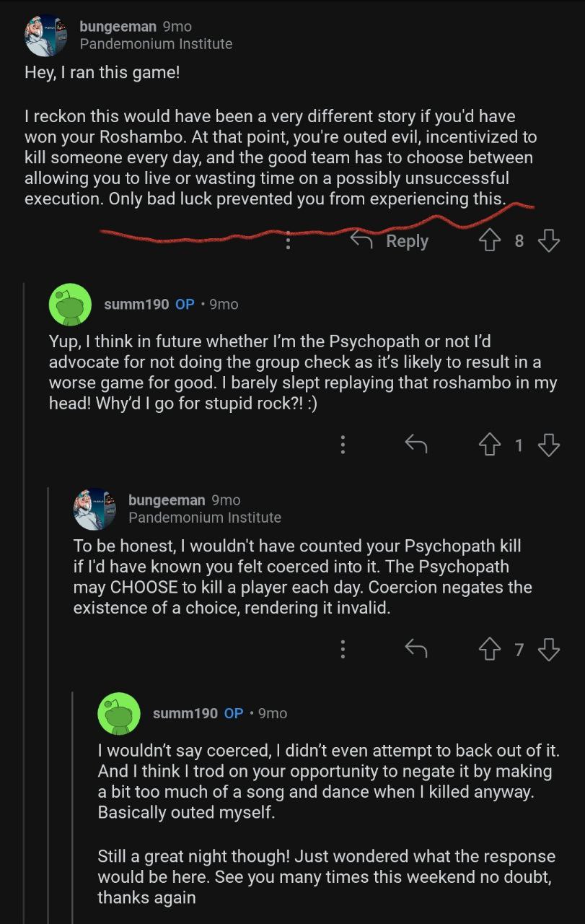The width and height of the screenshot is (585, 924).
Task: Open bungeeman's avatar at top of thread
Action: click(46, 35)
